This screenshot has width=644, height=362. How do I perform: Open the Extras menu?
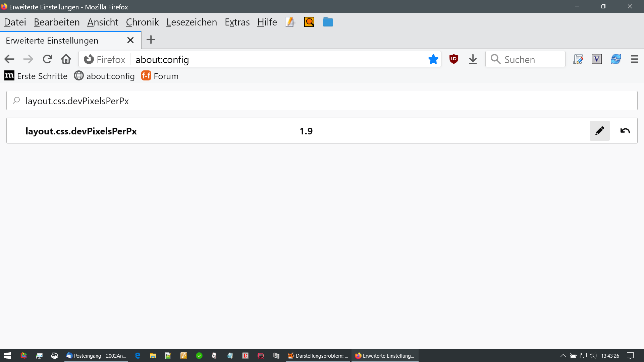click(237, 22)
